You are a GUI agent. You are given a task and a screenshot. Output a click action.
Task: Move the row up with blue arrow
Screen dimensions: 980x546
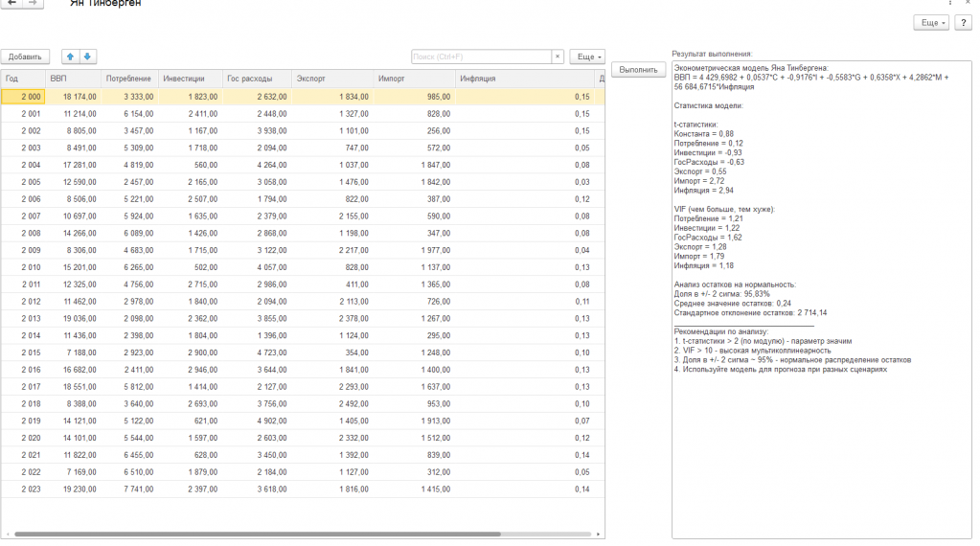[x=70, y=57]
